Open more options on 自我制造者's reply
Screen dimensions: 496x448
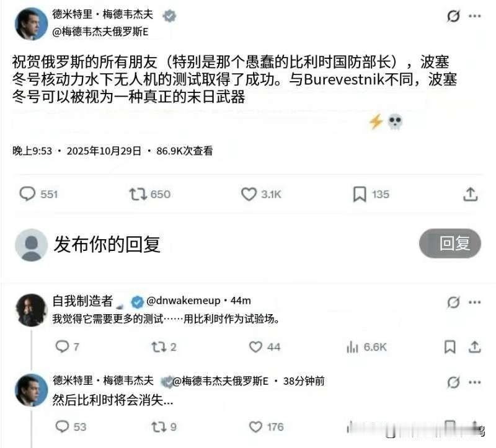[x=474, y=302]
